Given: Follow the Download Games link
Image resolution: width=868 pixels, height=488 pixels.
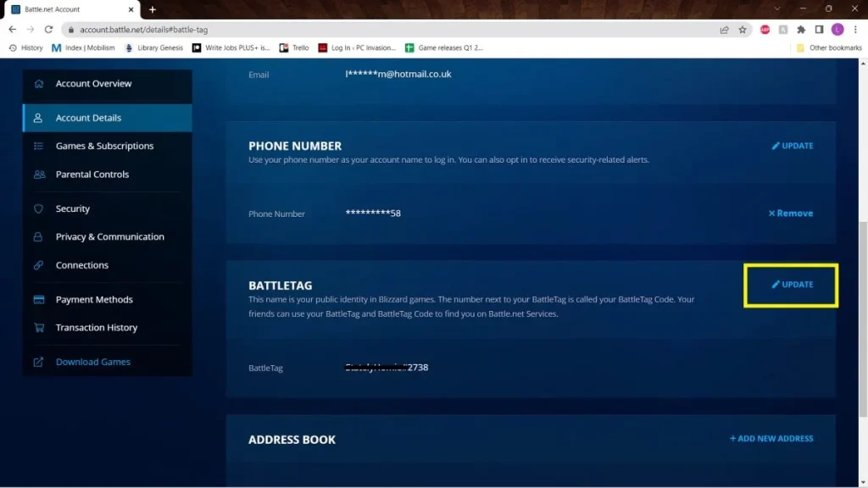Looking at the screenshot, I should (93, 362).
